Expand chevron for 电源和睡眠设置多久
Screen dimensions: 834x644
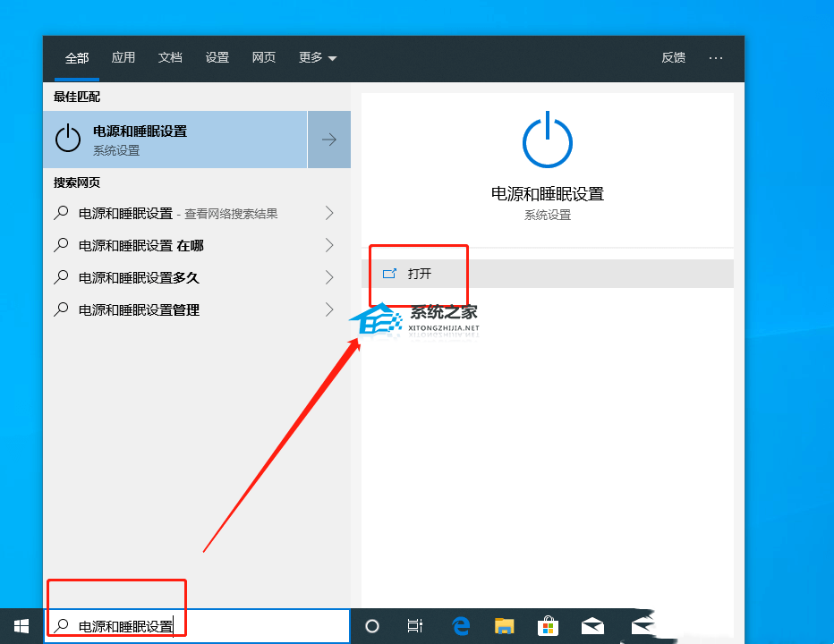click(x=329, y=277)
